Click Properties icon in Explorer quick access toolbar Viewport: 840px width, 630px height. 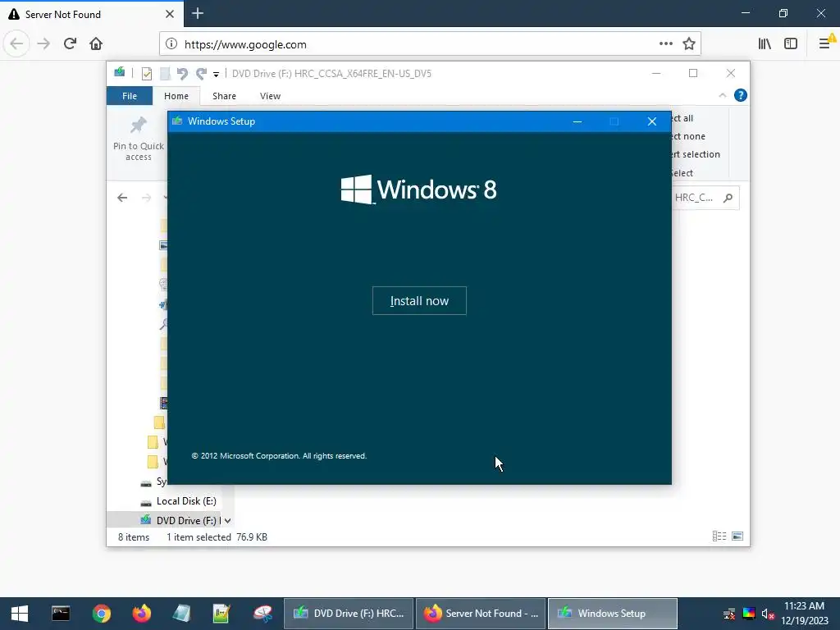(x=146, y=73)
